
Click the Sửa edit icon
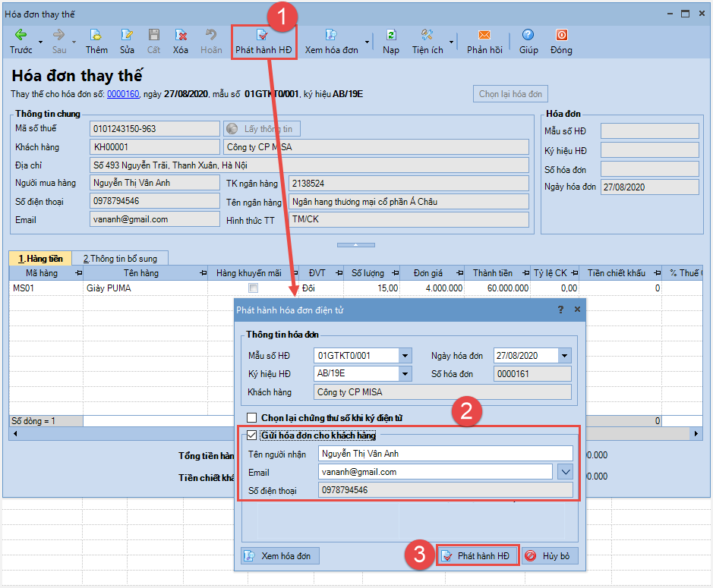127,35
